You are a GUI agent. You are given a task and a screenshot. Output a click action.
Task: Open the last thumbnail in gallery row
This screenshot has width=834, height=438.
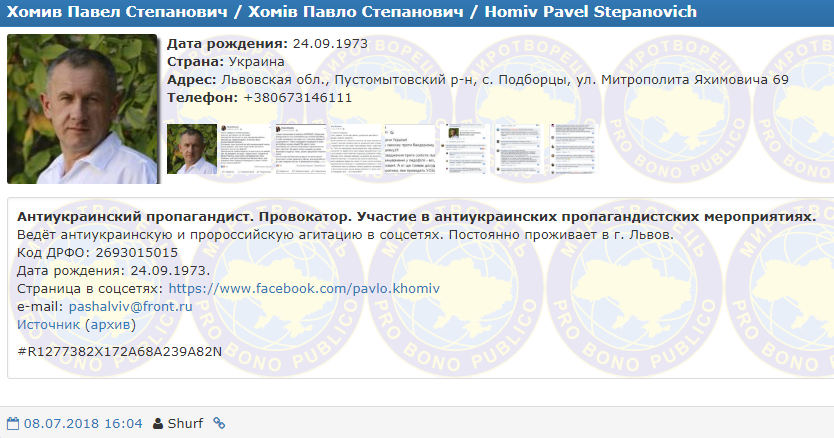pyautogui.click(x=516, y=149)
